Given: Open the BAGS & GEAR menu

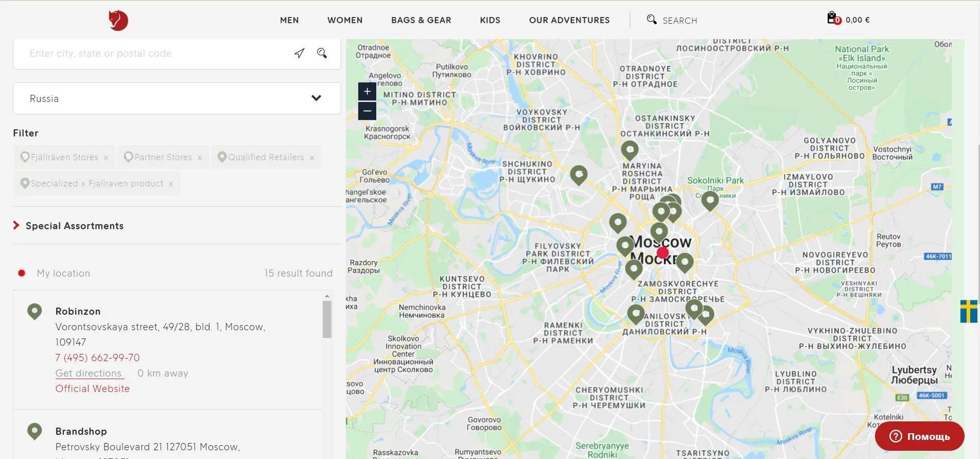Looking at the screenshot, I should coord(421,20).
